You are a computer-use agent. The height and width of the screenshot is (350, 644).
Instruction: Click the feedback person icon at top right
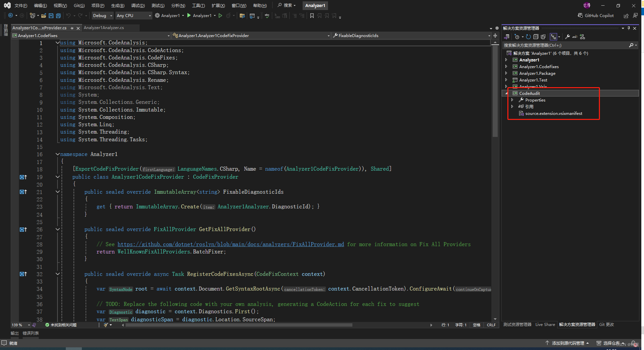click(635, 15)
